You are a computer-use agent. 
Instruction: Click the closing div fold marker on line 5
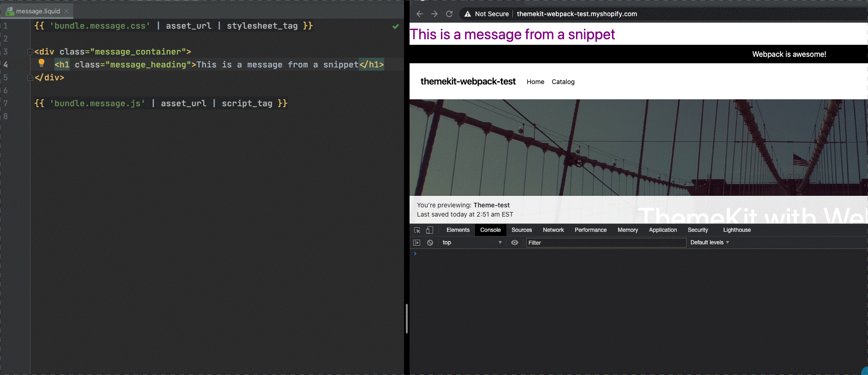[x=30, y=78]
